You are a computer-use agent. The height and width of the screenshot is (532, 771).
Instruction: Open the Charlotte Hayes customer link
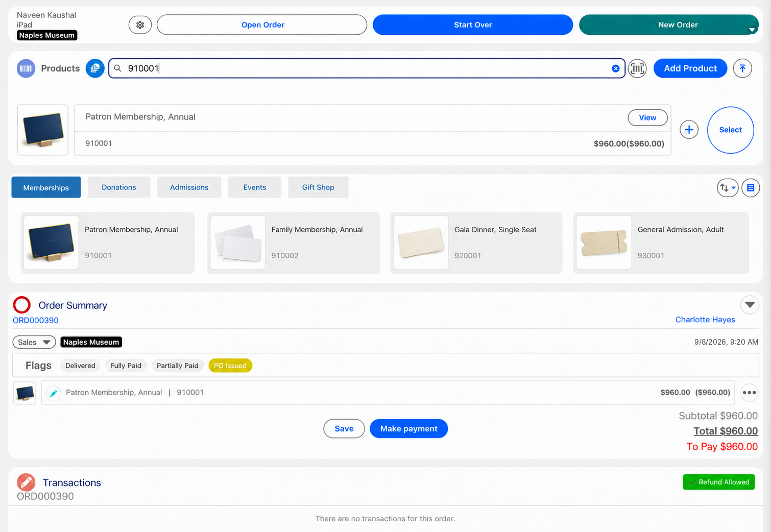(705, 320)
